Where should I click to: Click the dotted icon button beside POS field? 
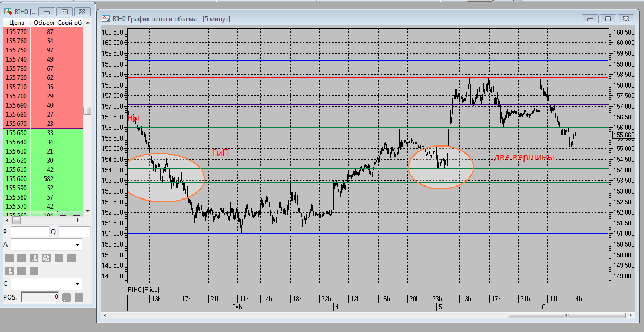[x=66, y=297]
